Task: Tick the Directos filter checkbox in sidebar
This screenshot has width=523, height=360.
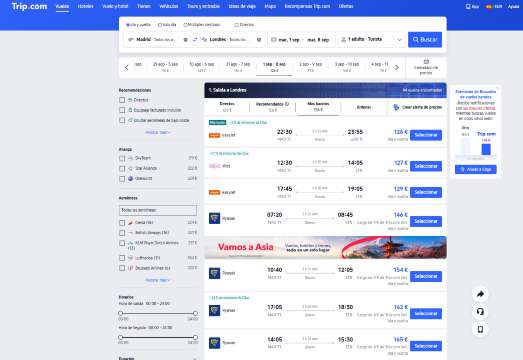Action: coord(122,100)
